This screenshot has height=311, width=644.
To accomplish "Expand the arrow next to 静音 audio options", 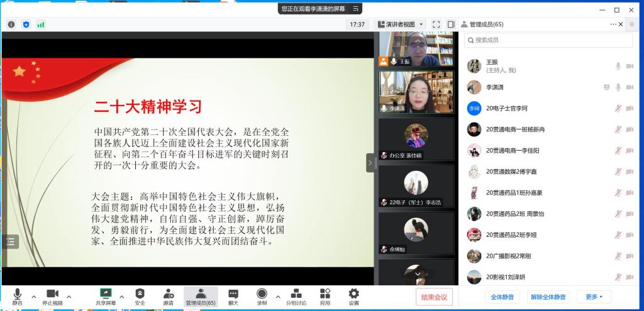I will click(x=34, y=297).
